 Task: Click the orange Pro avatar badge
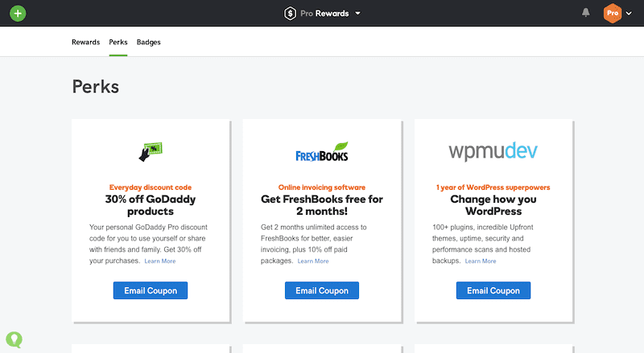613,13
